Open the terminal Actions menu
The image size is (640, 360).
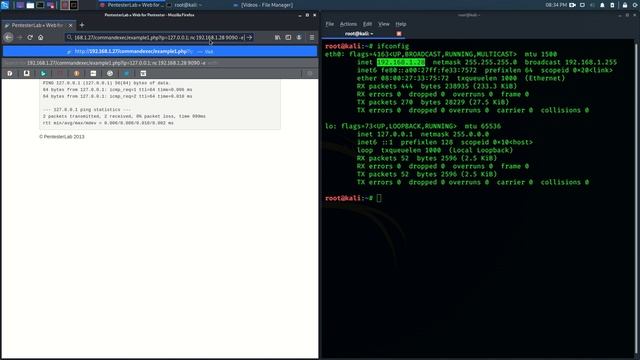(x=348, y=24)
